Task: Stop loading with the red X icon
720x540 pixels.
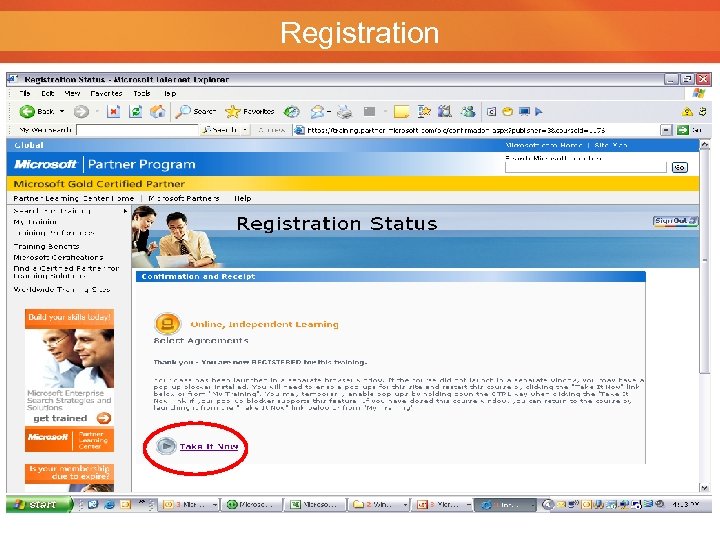Action: [113, 111]
